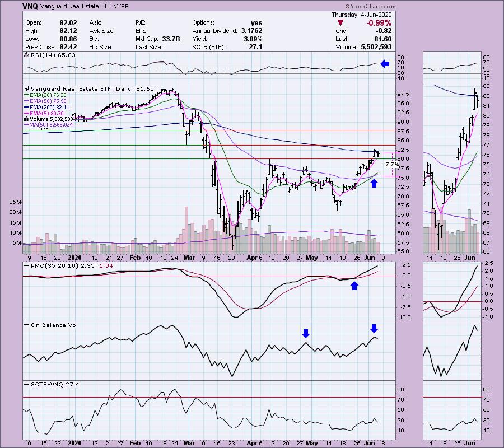Click the High value 82.12
This screenshot has height=448, width=504.
68,31
